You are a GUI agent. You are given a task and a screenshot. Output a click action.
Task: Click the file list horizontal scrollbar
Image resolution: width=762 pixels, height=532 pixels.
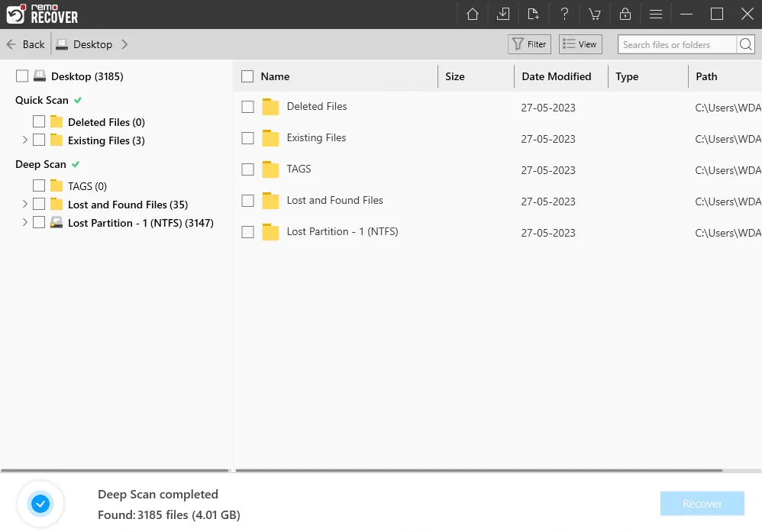(479, 470)
